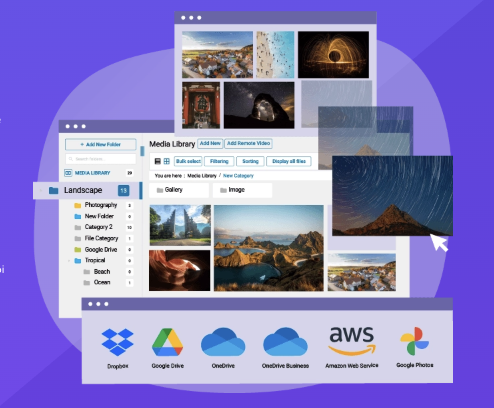Open the steel wool light painting photo

333,55
